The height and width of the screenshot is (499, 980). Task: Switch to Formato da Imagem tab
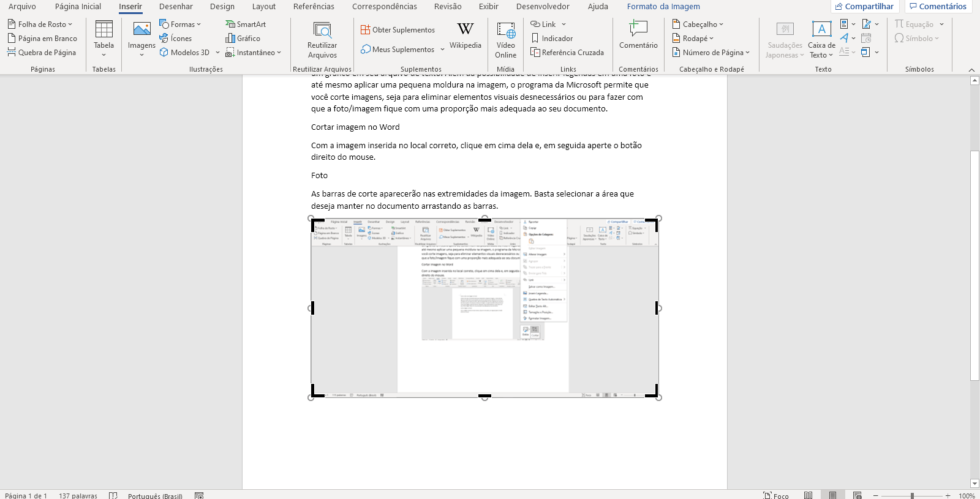click(663, 7)
